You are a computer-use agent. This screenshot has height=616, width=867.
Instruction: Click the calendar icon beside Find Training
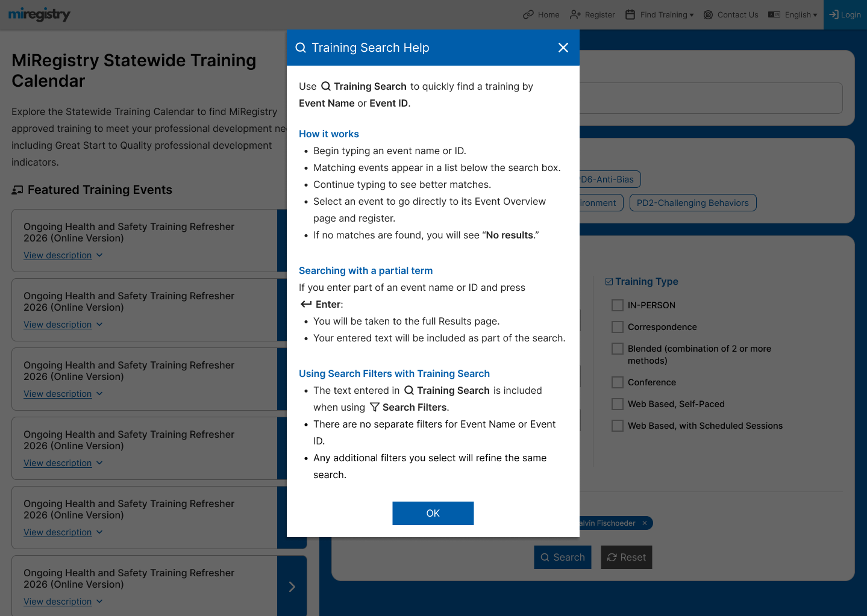tap(630, 14)
